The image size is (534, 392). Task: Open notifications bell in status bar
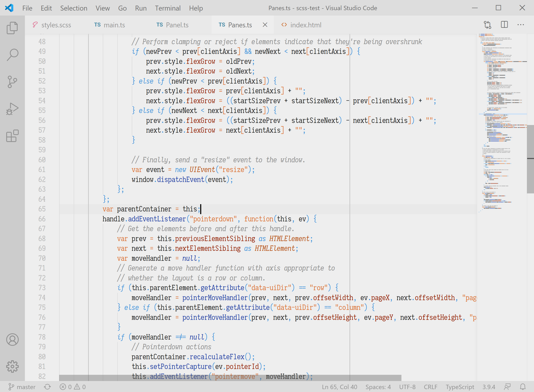[523, 387]
